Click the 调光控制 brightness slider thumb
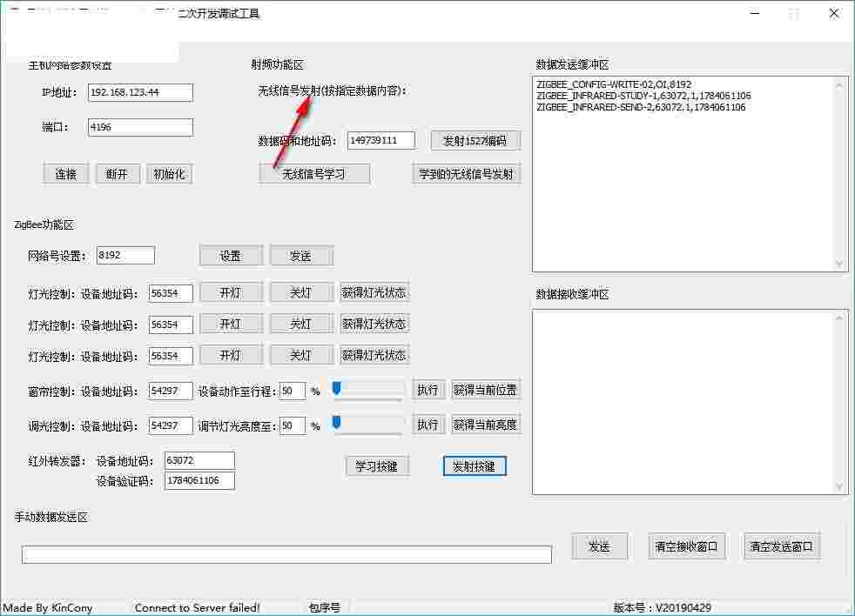 336,423
